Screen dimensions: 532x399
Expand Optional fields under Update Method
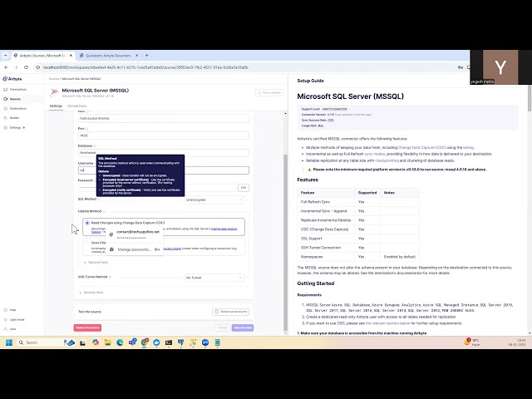tap(96, 263)
